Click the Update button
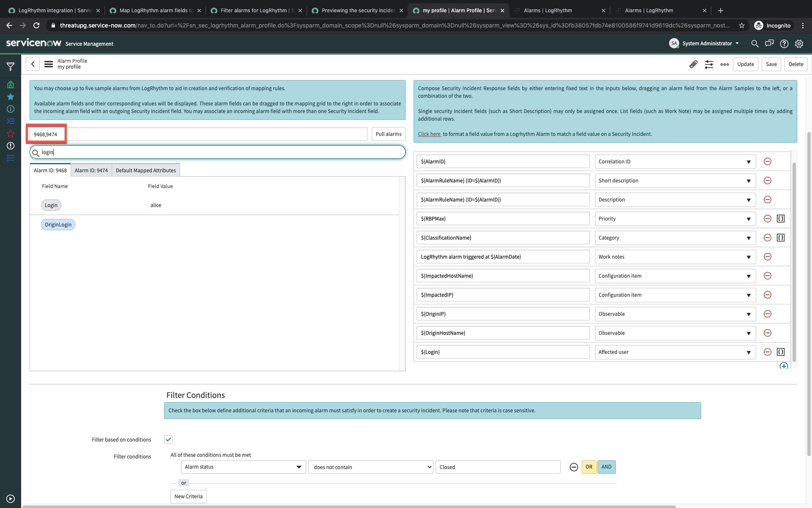Screen dimensions: 812x508 tap(746, 64)
